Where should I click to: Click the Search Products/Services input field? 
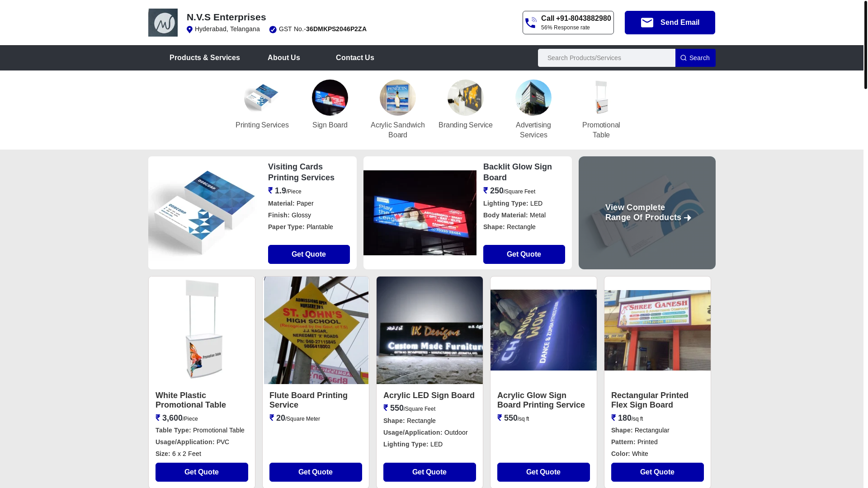607,58
